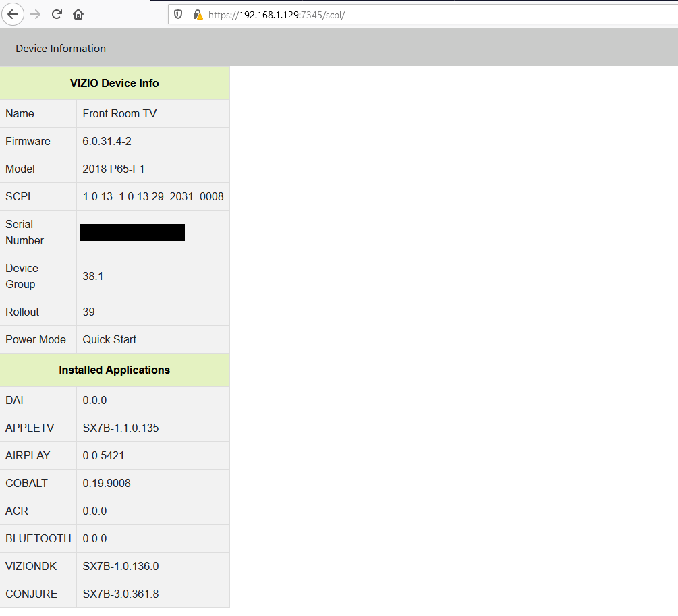Click the AIRPLAY application label

pos(28,455)
